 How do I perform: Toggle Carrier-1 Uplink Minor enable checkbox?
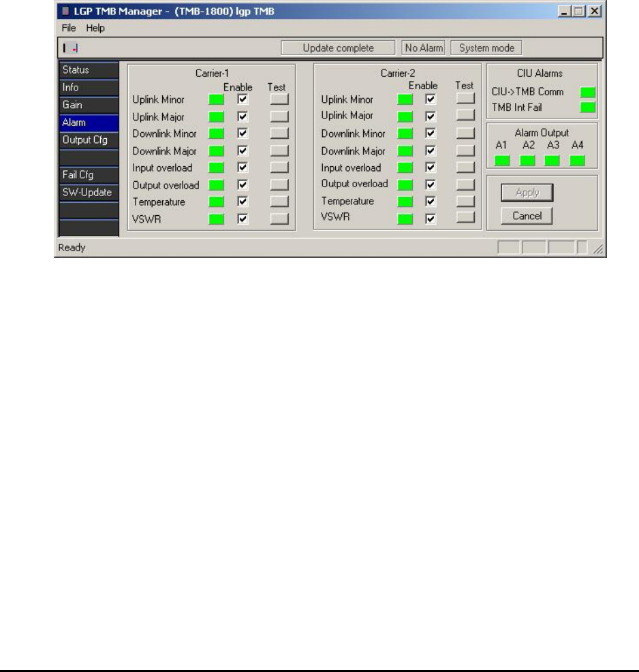click(243, 99)
